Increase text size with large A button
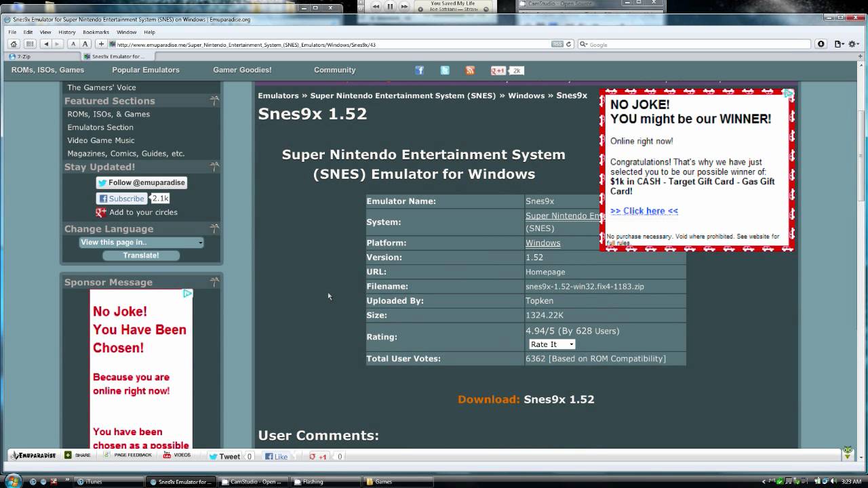 85,44
